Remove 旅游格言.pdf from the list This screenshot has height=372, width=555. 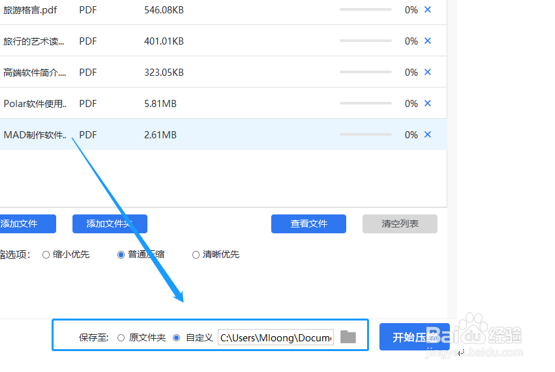click(428, 10)
